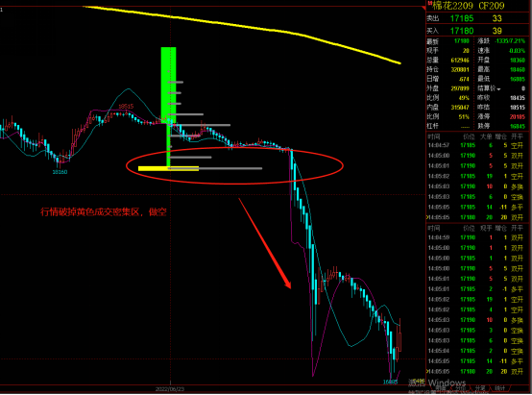532x395 pixels.
Task: Select the red arrow annotation on chart
Action: coord(265,243)
